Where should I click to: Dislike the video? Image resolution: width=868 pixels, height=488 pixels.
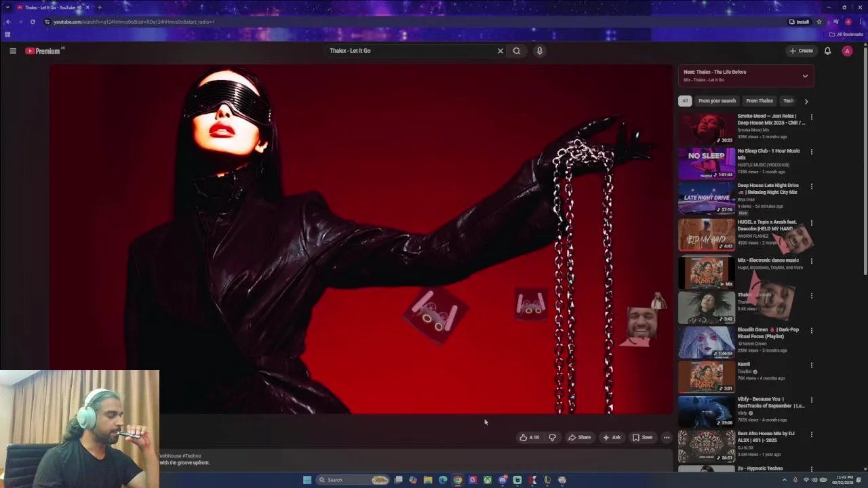pyautogui.click(x=552, y=437)
